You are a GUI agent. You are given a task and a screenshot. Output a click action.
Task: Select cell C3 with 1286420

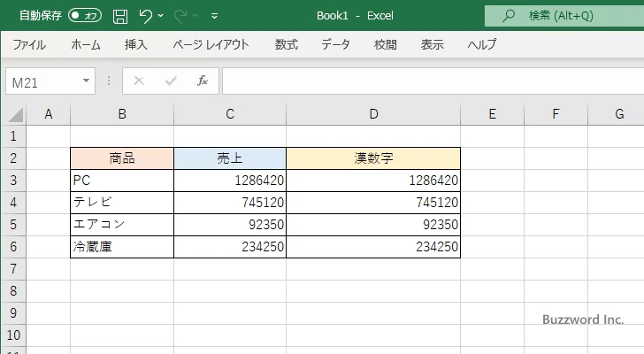[x=230, y=181]
